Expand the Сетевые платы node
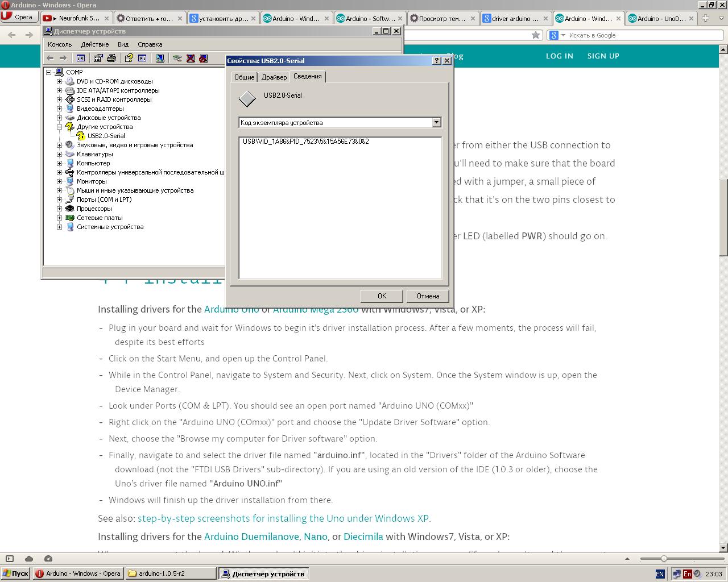Image resolution: width=728 pixels, height=582 pixels. 59,218
